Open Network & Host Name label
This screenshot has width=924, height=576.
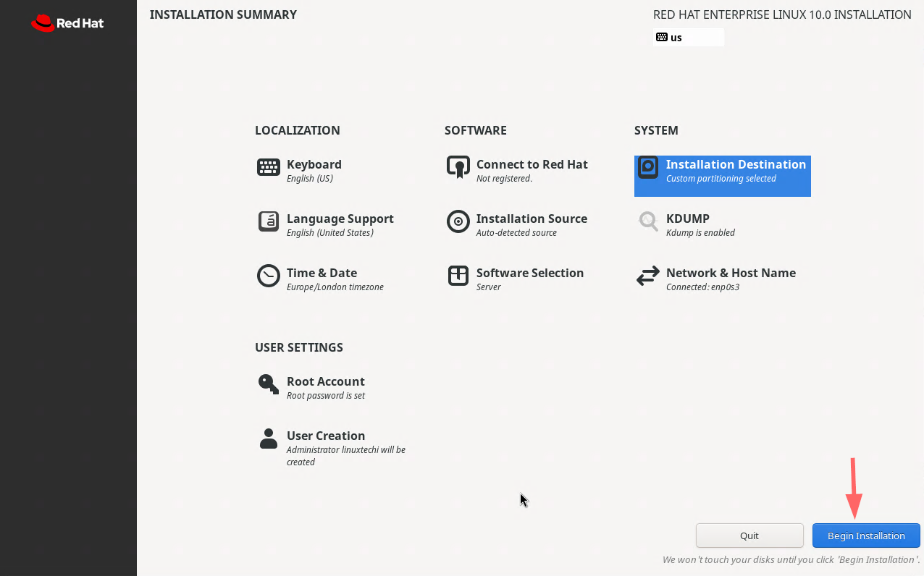click(x=731, y=273)
